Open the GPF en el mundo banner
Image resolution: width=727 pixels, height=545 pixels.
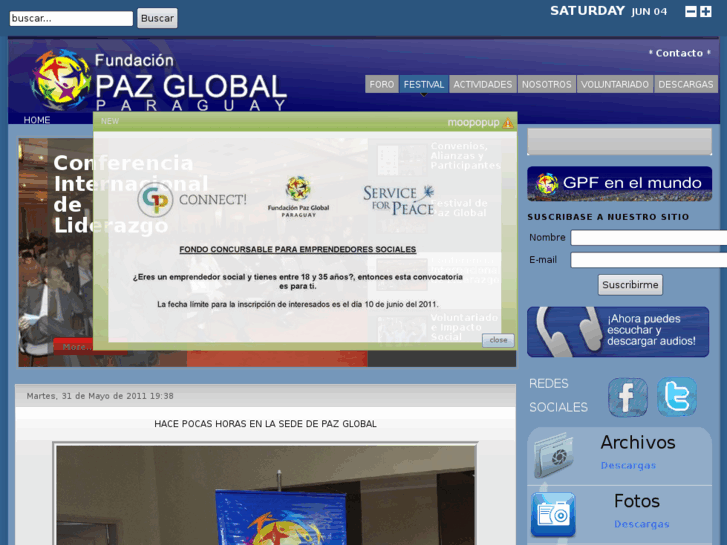tap(619, 184)
